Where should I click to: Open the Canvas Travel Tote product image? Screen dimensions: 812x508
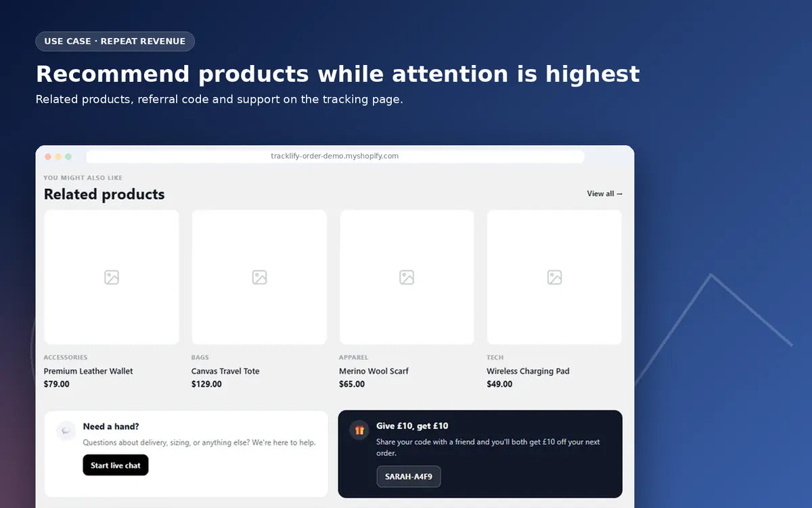click(259, 277)
